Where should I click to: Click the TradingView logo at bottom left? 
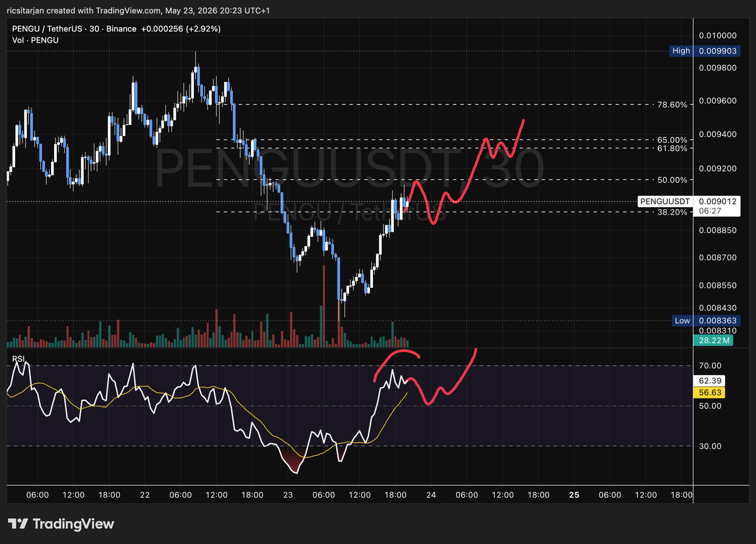tap(61, 523)
